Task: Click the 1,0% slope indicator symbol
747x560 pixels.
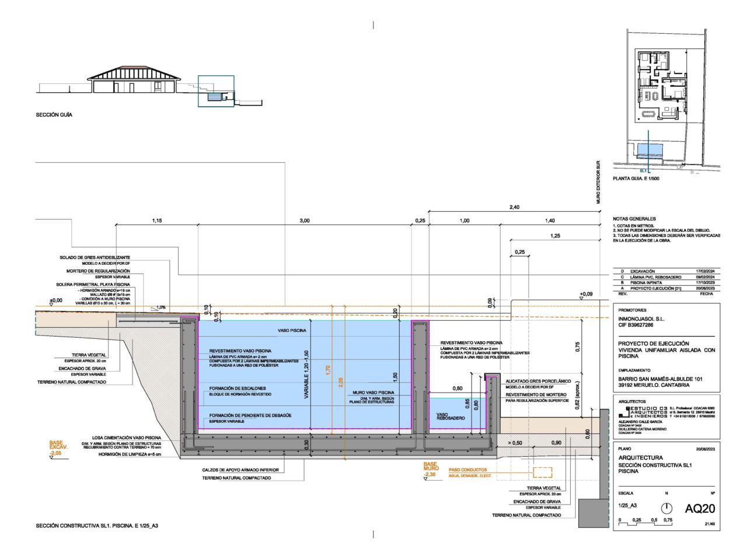Action: tap(158, 308)
